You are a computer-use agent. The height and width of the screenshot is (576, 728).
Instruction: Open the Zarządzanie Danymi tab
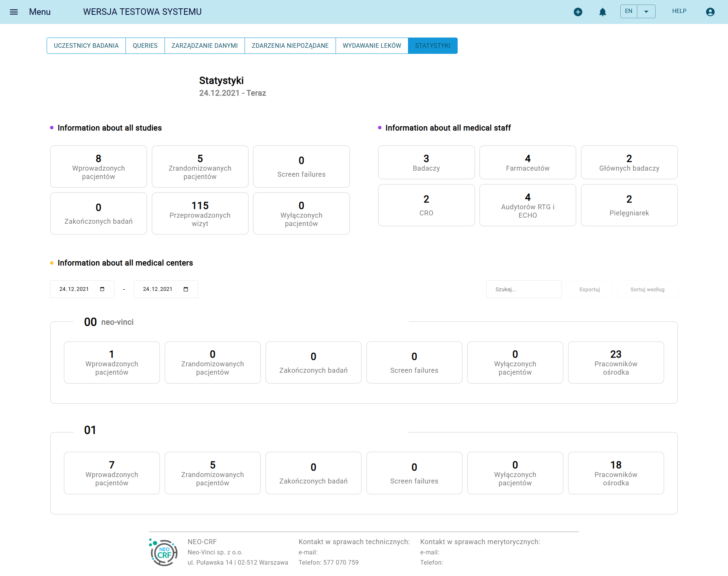tap(204, 46)
